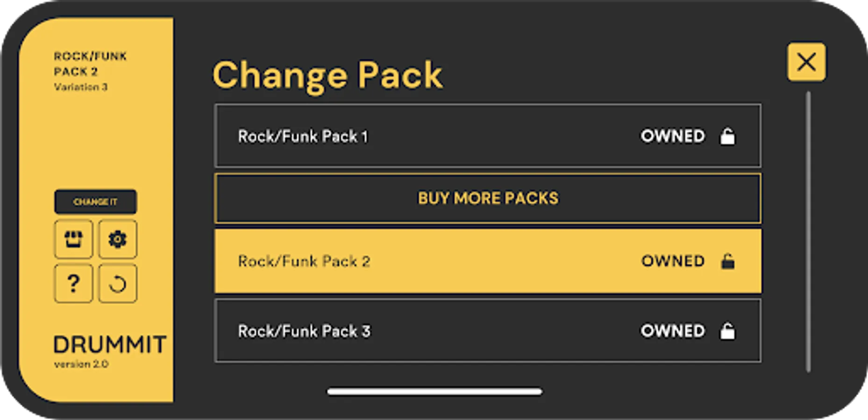Choose the highlighted Rock/Funk Pack 2 name
The width and height of the screenshot is (868, 420).
pos(304,261)
